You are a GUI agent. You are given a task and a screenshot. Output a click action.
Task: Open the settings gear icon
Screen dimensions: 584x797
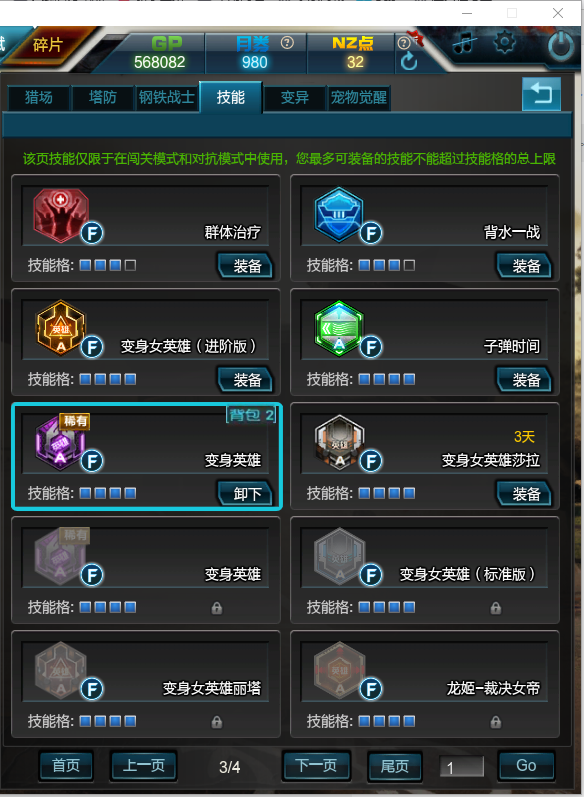[504, 42]
